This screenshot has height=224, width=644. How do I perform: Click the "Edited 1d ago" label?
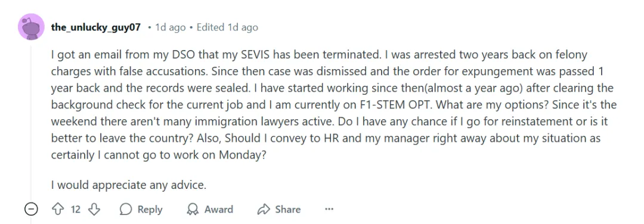227,27
